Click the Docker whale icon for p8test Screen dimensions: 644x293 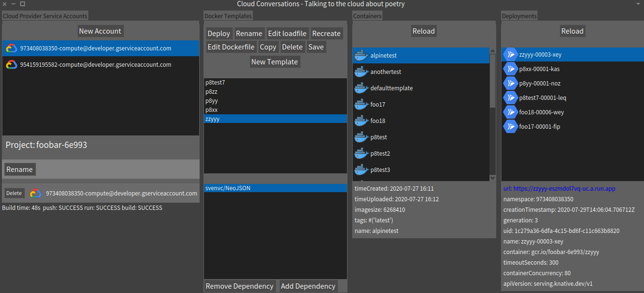(x=361, y=137)
